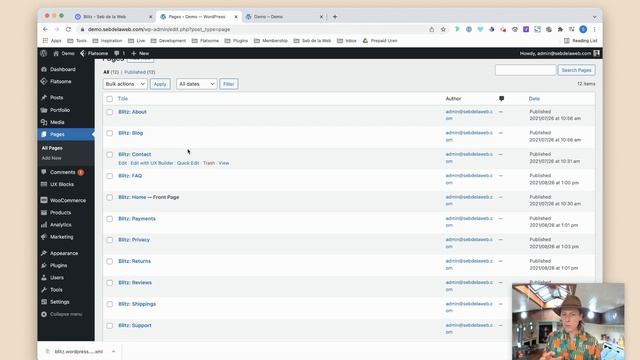The width and height of the screenshot is (640, 360).
Task: Check the Blitz: Returns row checkbox
Action: [109, 262]
